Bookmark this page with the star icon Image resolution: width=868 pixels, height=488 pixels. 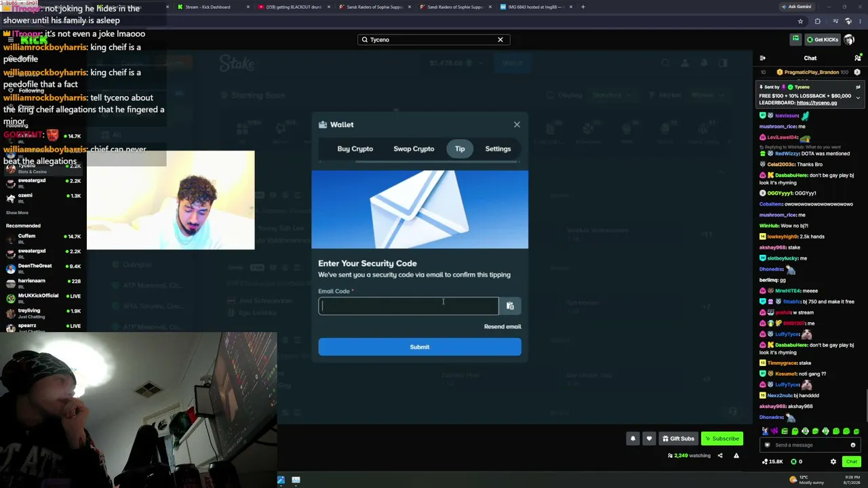[800, 22]
